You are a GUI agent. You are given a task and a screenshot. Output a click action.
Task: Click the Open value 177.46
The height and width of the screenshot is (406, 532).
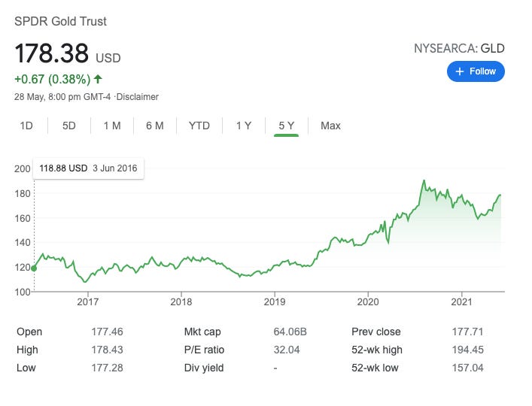coord(107,332)
